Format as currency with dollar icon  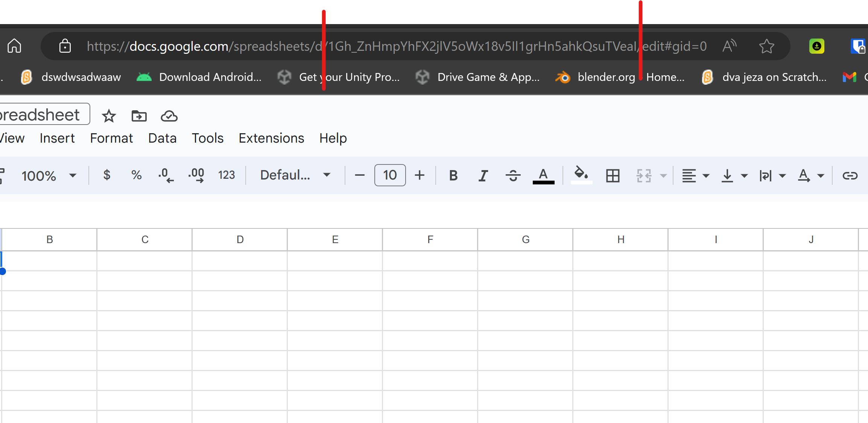tap(107, 175)
